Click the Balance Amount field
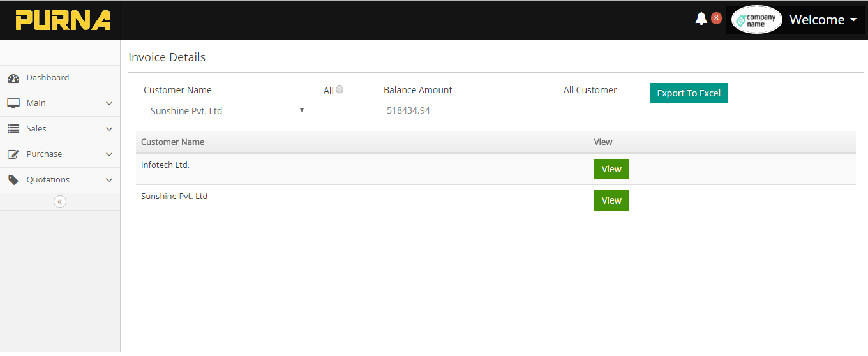The height and width of the screenshot is (356, 868). (466, 110)
